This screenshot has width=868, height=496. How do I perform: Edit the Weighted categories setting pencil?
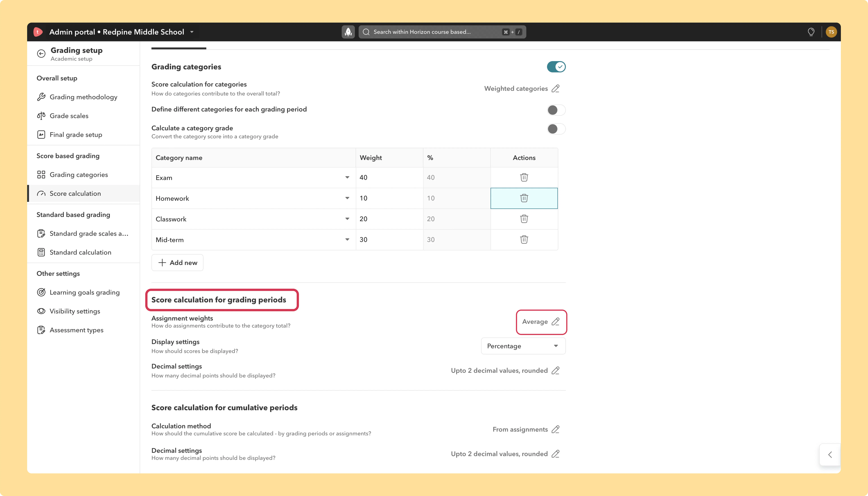(x=556, y=89)
